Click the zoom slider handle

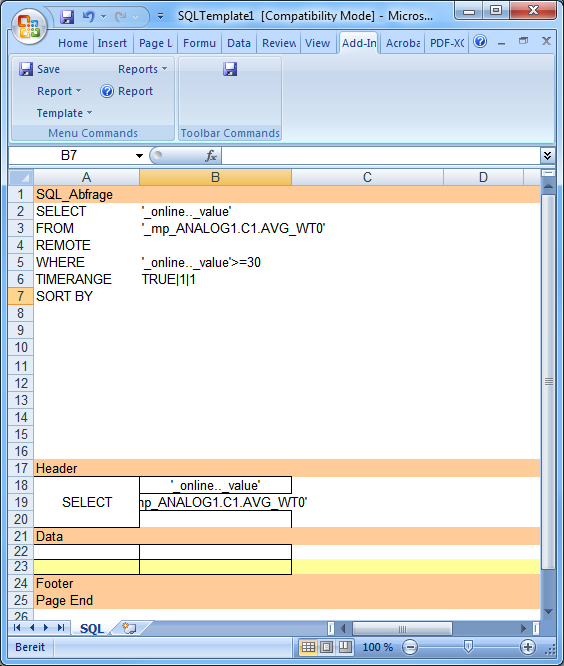[468, 646]
